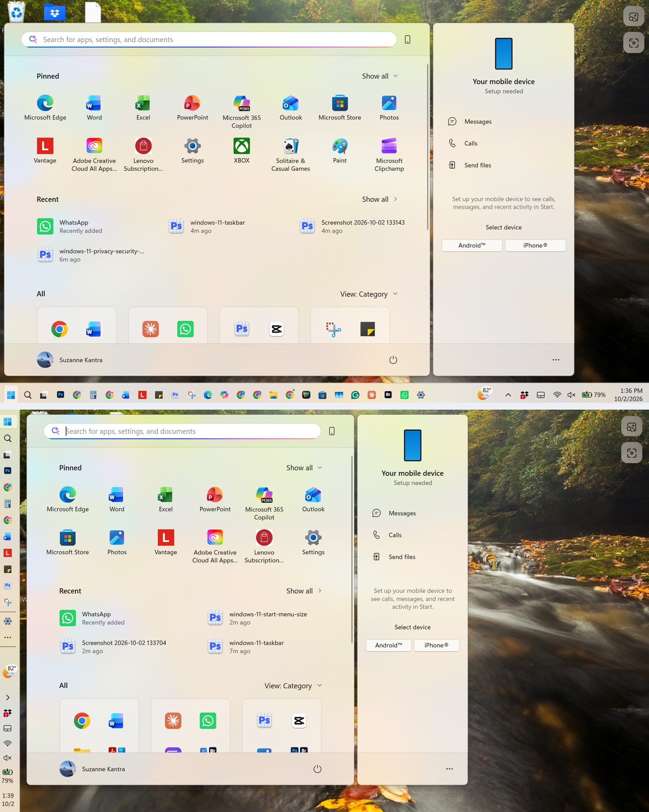Select Calls in the lower mobile device panel
The width and height of the screenshot is (649, 812).
pos(387,535)
